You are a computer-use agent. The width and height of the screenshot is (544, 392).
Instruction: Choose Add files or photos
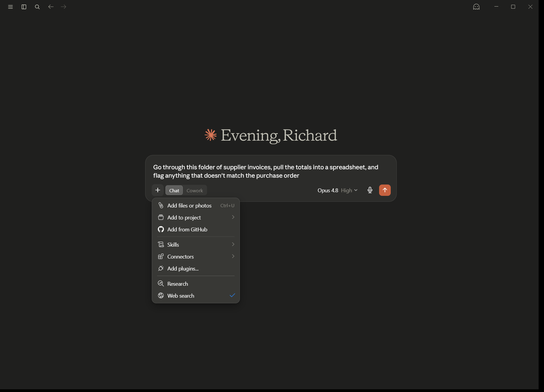point(196,205)
